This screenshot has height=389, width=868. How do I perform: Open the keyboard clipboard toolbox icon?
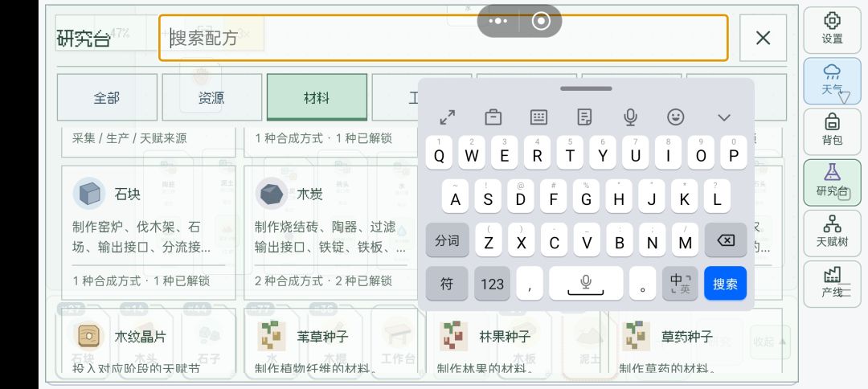(x=493, y=117)
